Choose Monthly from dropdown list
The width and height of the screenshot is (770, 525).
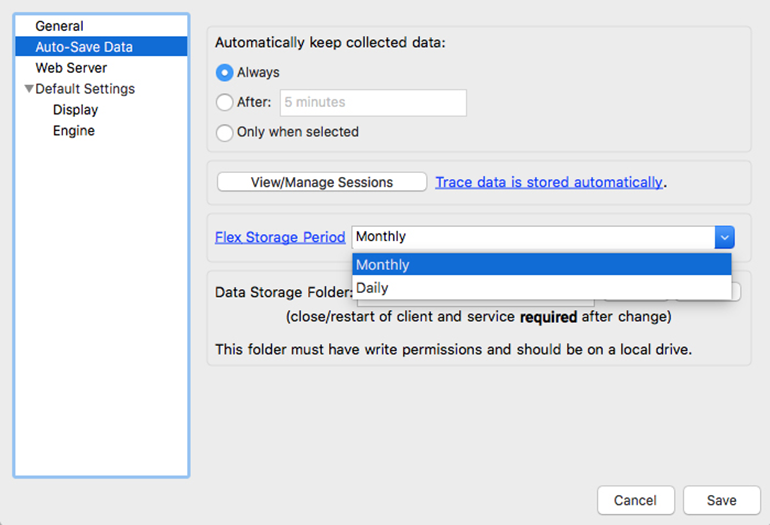point(542,265)
